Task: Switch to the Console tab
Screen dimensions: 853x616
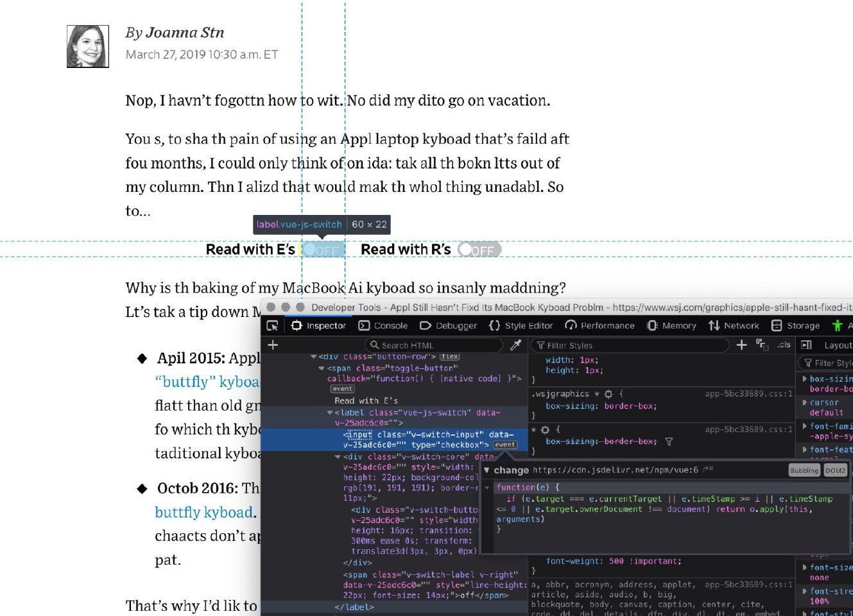Action: pyautogui.click(x=383, y=326)
